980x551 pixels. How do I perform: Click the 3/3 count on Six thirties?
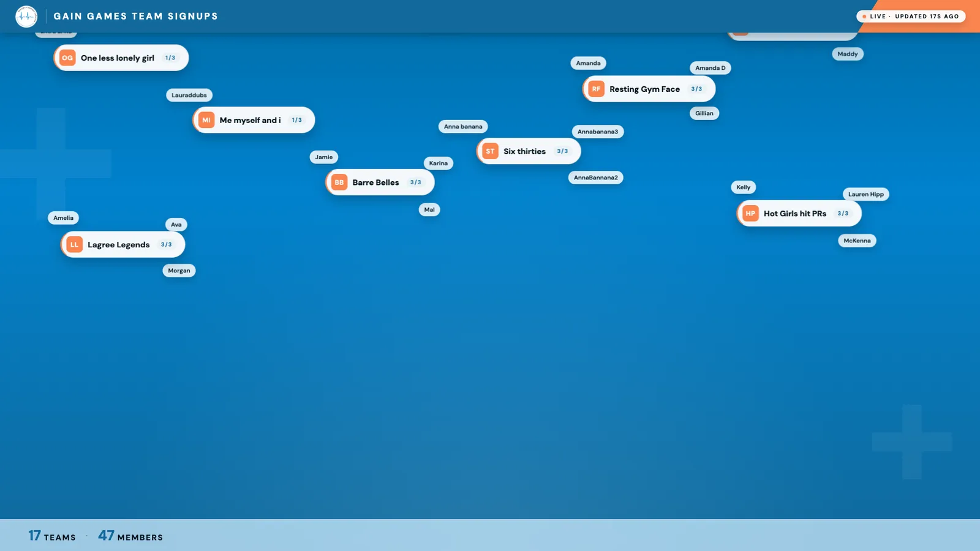tap(562, 151)
